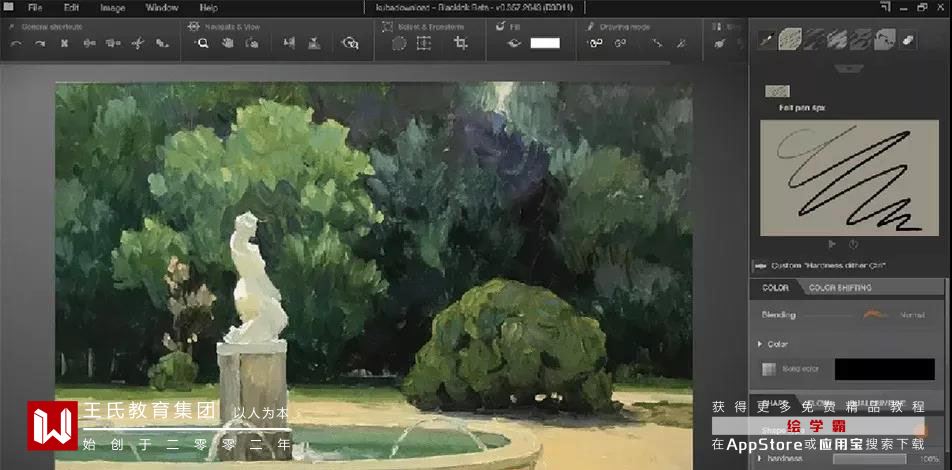Open the Help menu
The image size is (952, 470).
click(208, 8)
